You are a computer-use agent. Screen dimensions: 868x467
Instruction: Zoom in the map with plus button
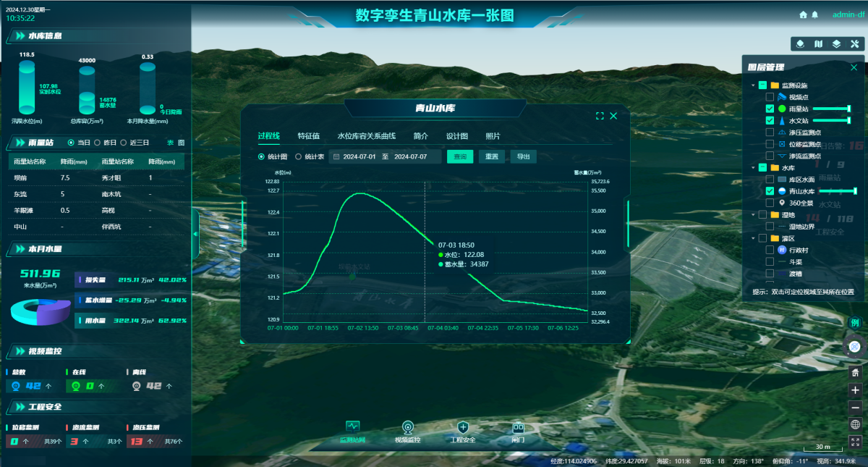point(856,390)
